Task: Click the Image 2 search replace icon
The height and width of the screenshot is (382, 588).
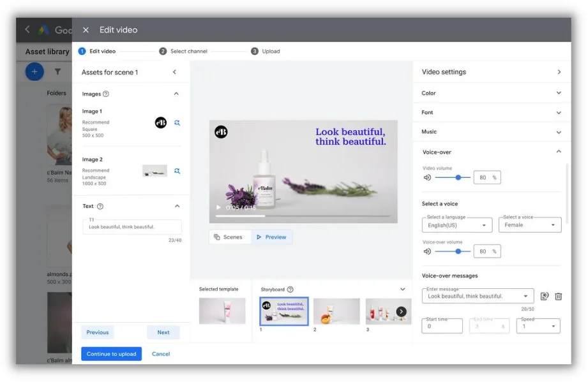Action: [177, 171]
